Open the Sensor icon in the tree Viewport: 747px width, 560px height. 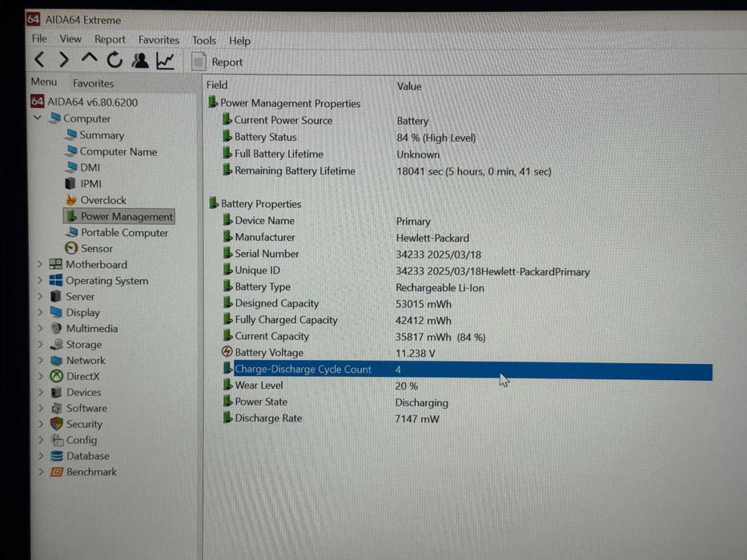coord(71,248)
